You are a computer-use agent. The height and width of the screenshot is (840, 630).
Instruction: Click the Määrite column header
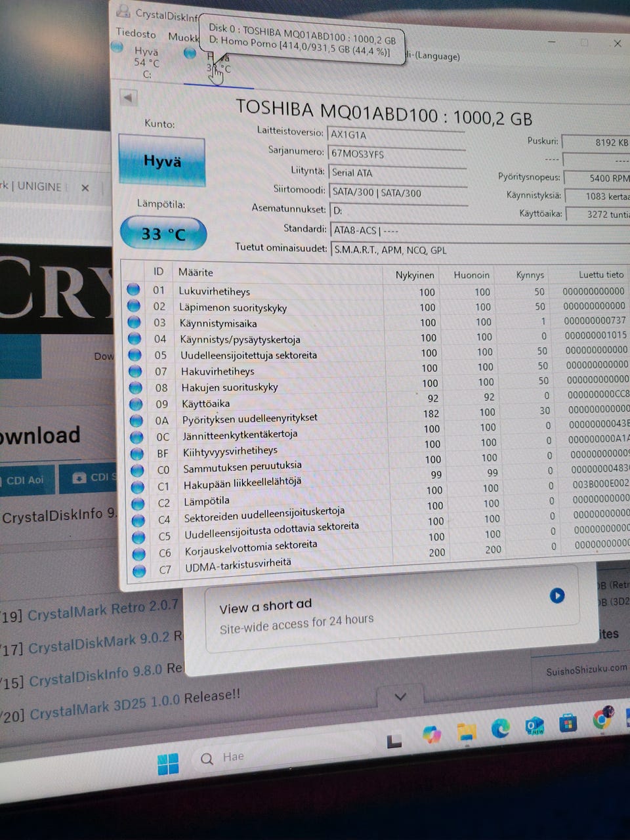196,272
